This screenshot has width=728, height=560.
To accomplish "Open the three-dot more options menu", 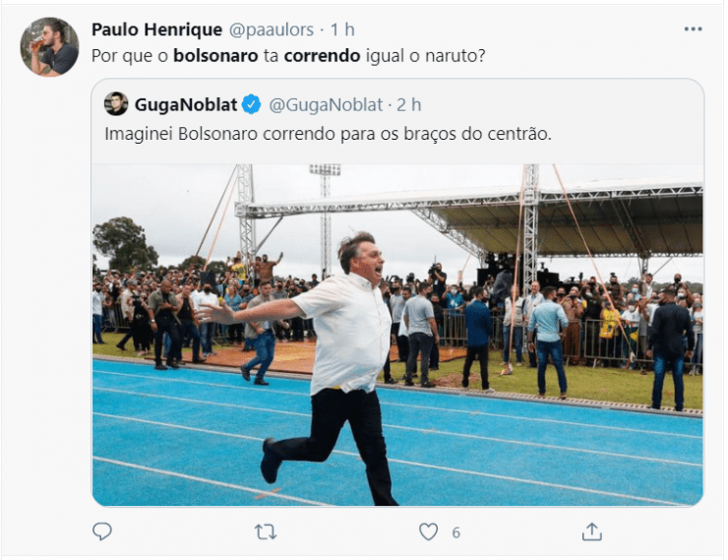I will (x=693, y=30).
